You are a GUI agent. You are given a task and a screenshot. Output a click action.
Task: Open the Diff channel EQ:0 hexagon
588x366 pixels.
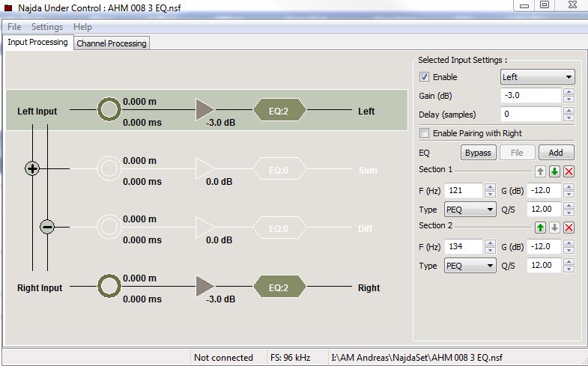279,228
